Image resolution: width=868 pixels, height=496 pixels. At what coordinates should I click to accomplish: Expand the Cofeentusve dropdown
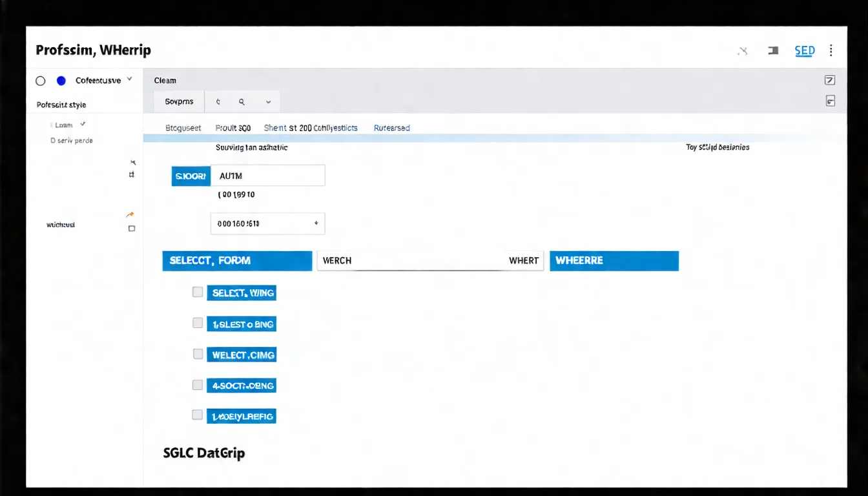pos(129,79)
